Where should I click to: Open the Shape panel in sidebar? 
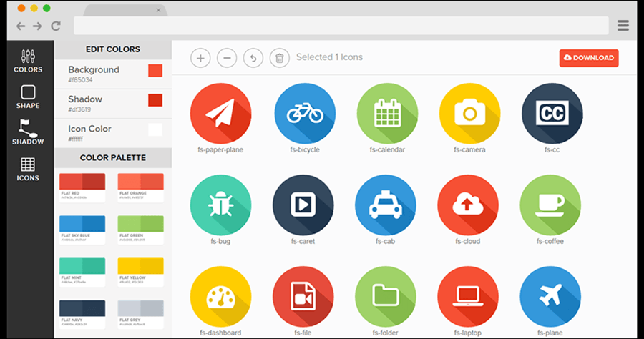[x=28, y=97]
